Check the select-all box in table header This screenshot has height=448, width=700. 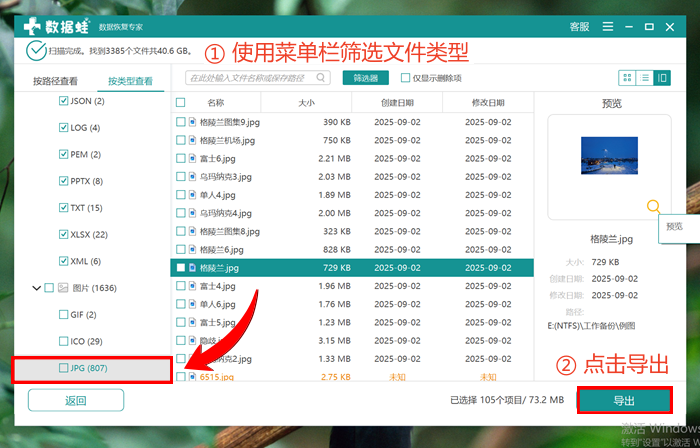pyautogui.click(x=180, y=103)
